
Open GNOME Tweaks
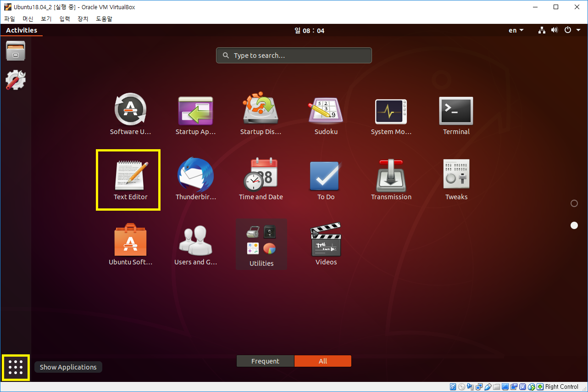(x=456, y=179)
